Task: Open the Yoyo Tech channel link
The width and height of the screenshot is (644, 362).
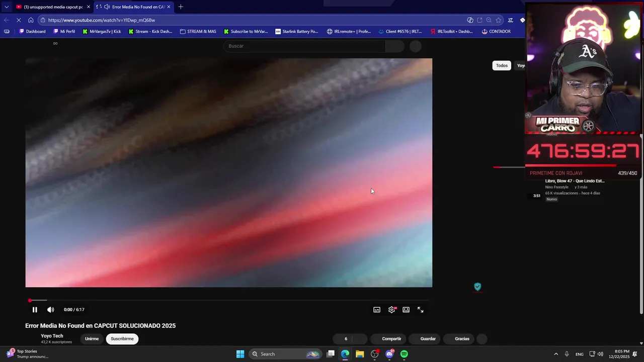Action: (52, 336)
